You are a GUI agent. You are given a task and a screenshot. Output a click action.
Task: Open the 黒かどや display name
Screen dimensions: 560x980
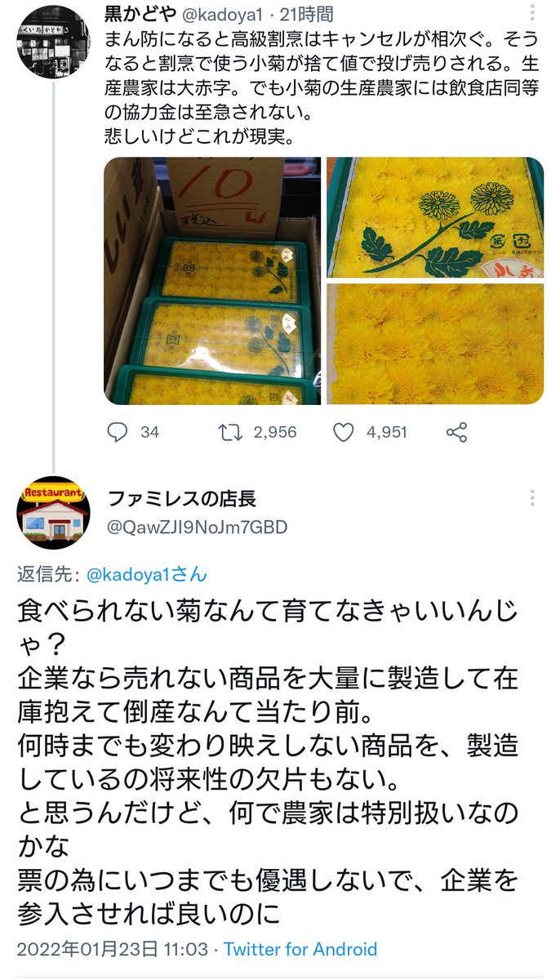click(135, 14)
